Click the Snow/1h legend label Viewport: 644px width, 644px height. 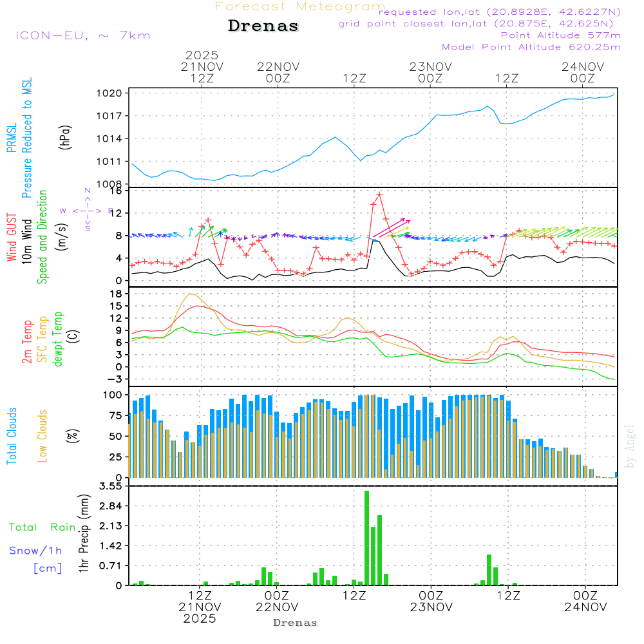35,551
